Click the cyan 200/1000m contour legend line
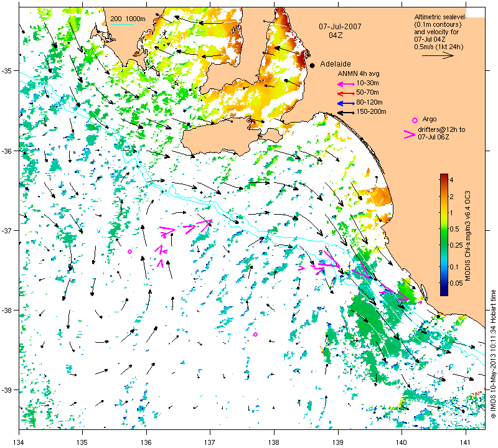498x448 pixels. (122, 24)
